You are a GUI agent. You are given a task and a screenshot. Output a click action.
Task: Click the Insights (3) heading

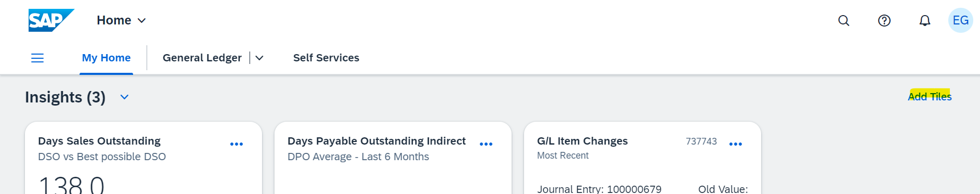(66, 97)
